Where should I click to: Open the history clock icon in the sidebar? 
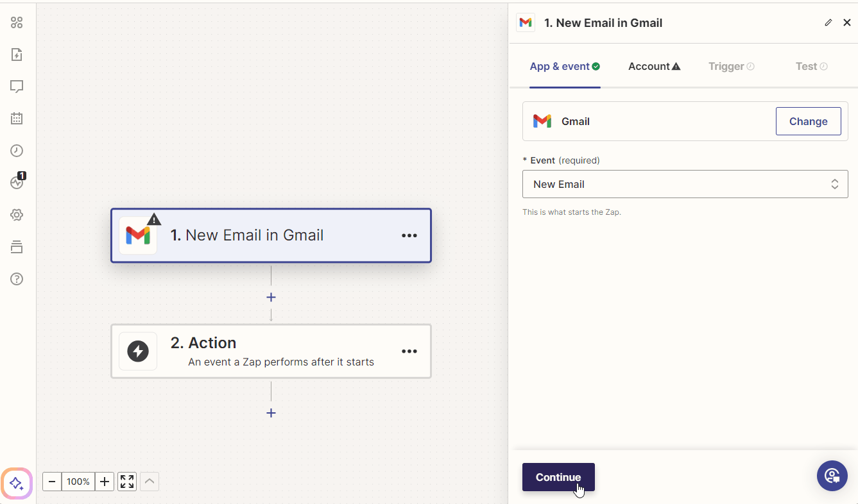point(17,151)
